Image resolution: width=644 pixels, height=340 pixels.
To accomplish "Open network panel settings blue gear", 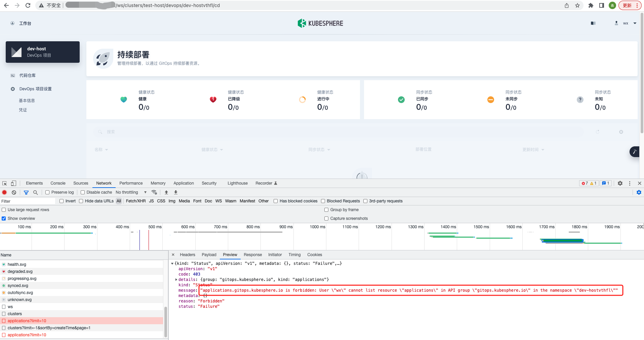I will (x=639, y=192).
